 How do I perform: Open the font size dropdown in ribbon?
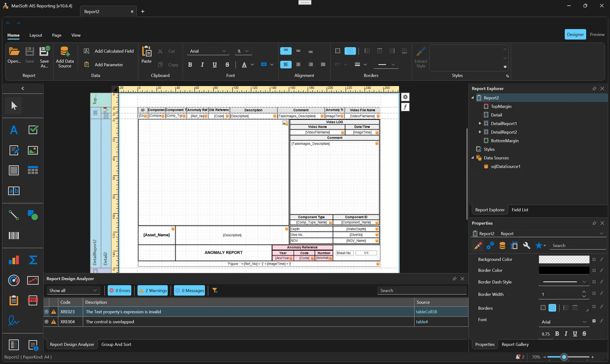point(247,51)
